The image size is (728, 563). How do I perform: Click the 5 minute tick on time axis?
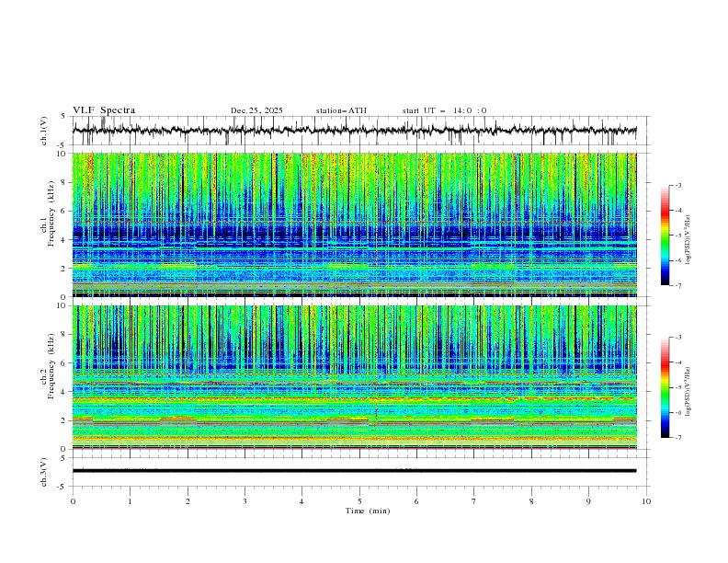(x=359, y=501)
